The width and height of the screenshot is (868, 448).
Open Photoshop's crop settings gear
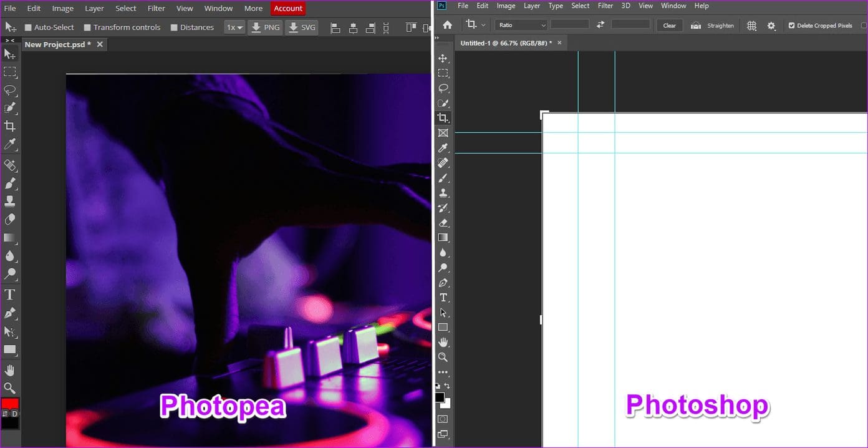[771, 26]
